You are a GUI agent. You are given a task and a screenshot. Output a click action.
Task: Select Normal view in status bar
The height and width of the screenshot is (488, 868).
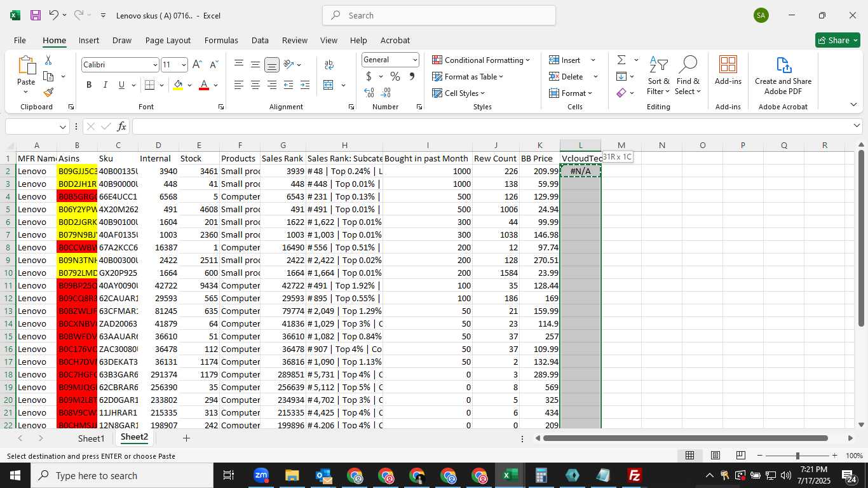click(x=689, y=456)
